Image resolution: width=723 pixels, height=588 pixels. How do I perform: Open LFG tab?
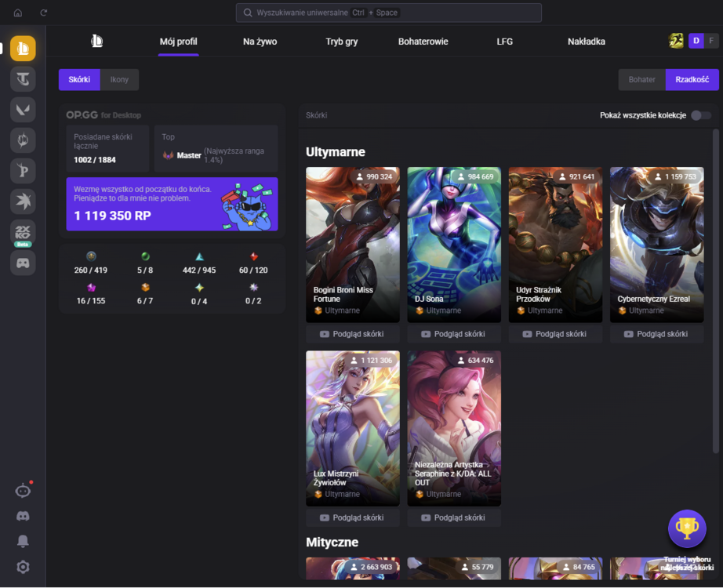[x=505, y=42]
